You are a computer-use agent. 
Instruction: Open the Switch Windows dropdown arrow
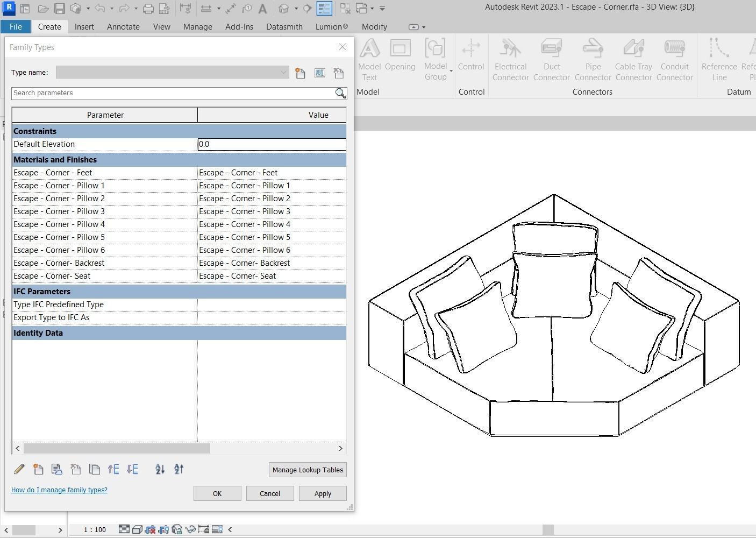tap(372, 9)
